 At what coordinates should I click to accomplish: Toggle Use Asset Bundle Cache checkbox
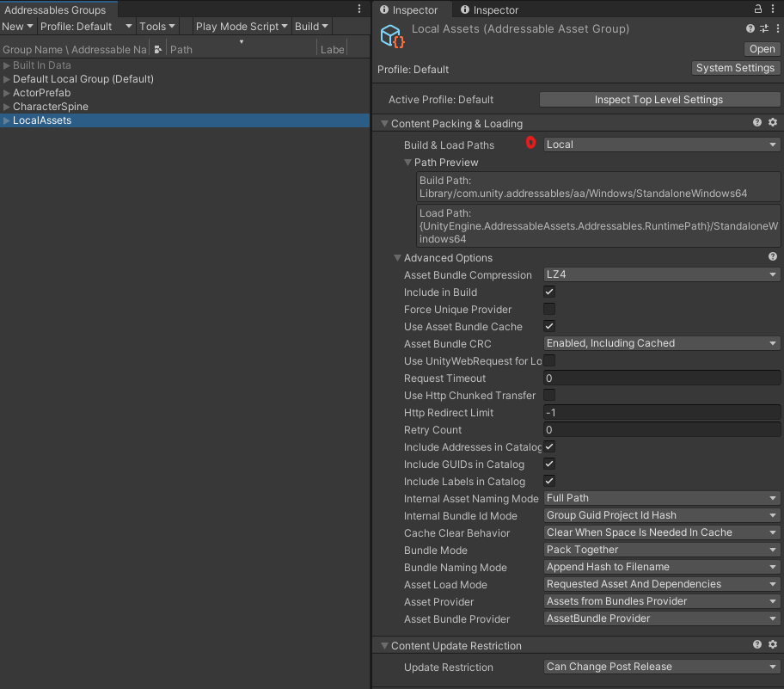[549, 326]
